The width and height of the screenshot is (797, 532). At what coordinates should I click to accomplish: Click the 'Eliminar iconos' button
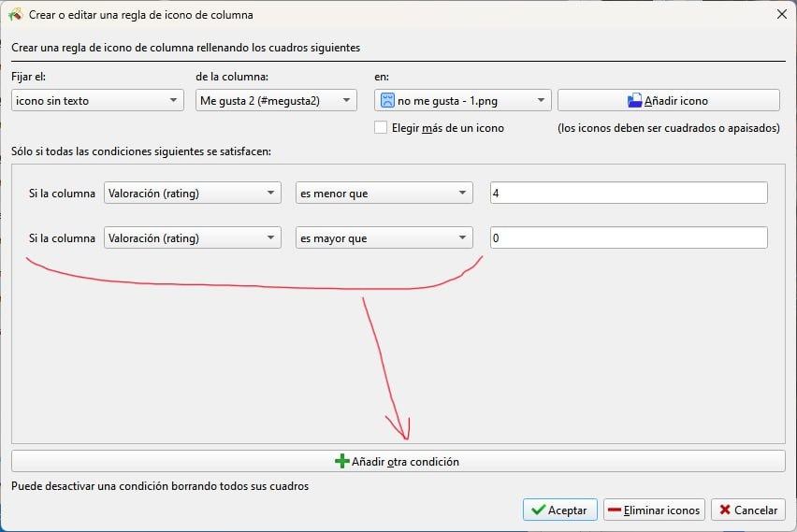[x=654, y=510]
